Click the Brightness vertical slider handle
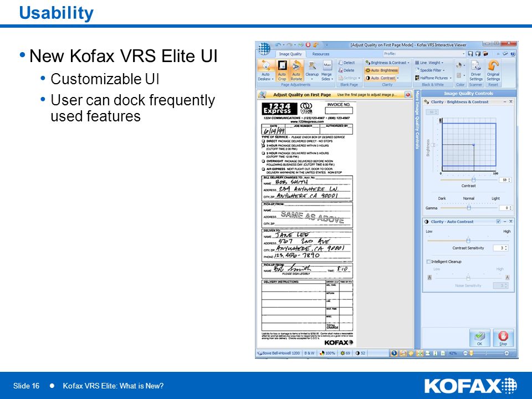This screenshot has height=399, width=532. [433, 145]
